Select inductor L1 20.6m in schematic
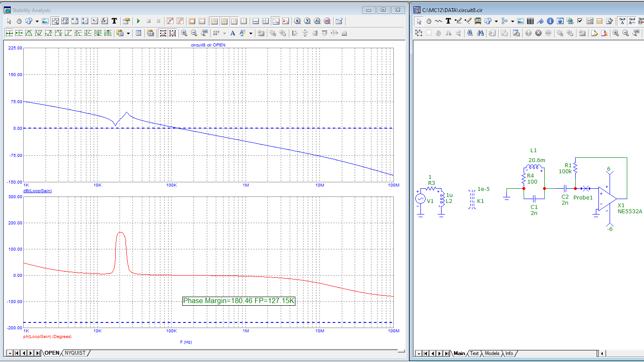The width and height of the screenshot is (644, 362). pos(534,167)
